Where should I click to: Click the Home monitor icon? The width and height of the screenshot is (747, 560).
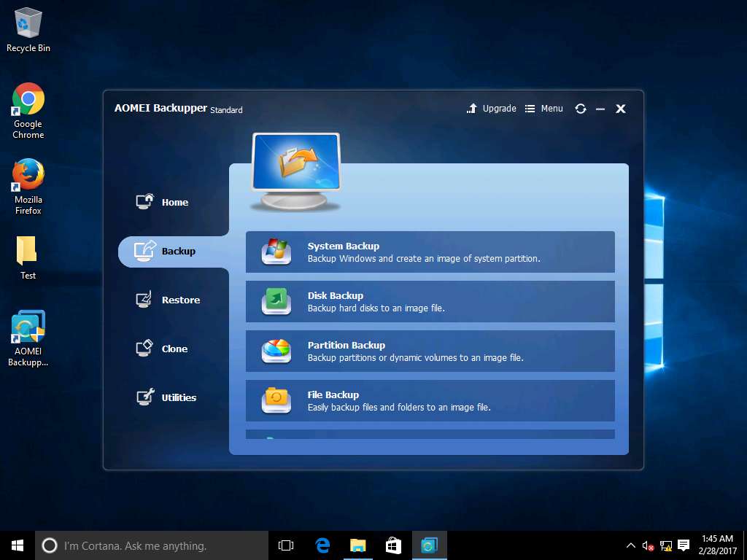pos(145,202)
